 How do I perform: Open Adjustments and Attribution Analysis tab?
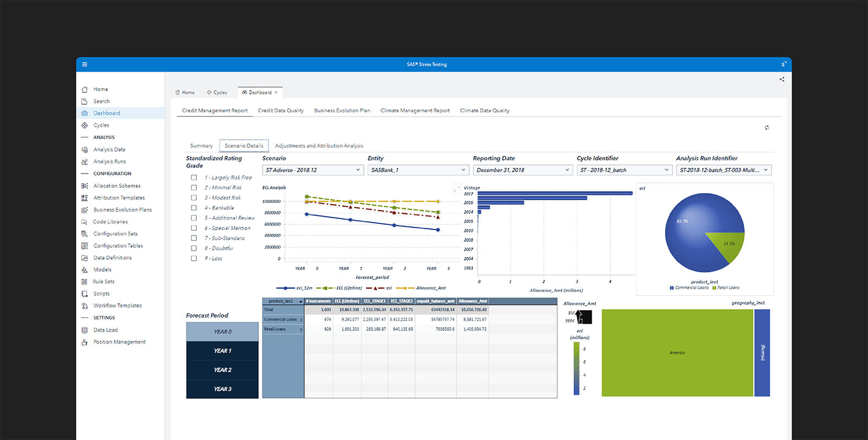click(x=319, y=146)
